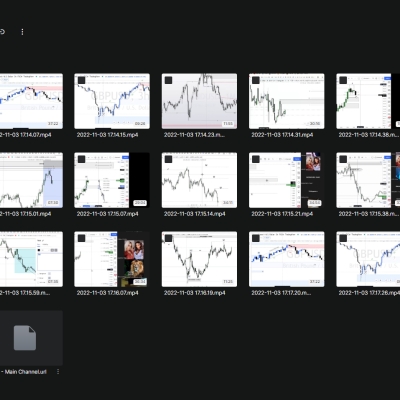The width and height of the screenshot is (400, 400).
Task: Open more options for Main Channel.url
Action: (x=58, y=371)
